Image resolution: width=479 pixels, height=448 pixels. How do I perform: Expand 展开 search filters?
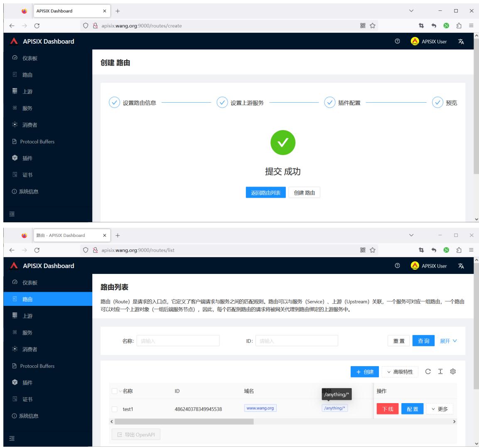pyautogui.click(x=448, y=341)
